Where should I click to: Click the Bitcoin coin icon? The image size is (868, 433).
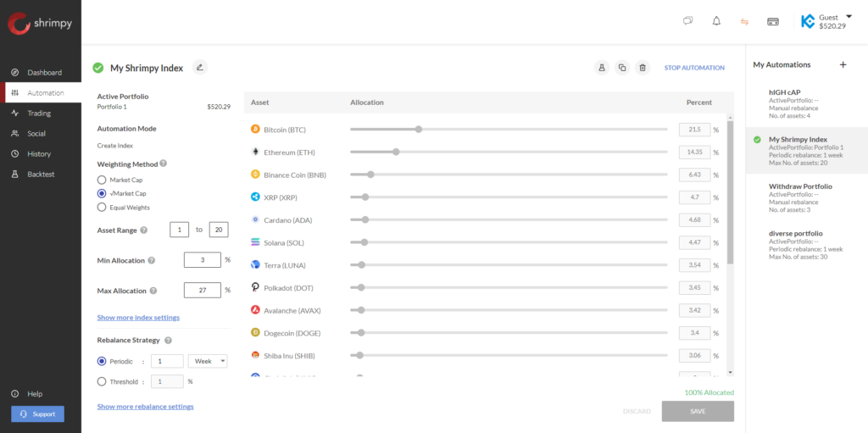point(255,130)
